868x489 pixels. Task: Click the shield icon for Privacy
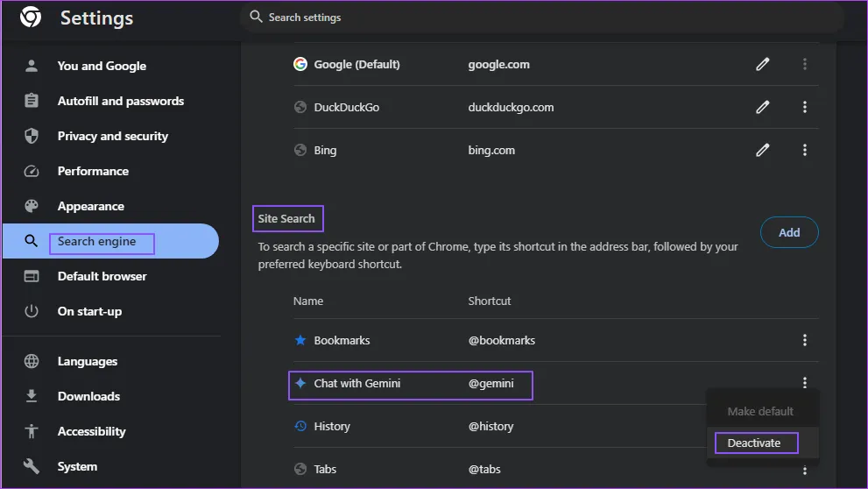(32, 136)
